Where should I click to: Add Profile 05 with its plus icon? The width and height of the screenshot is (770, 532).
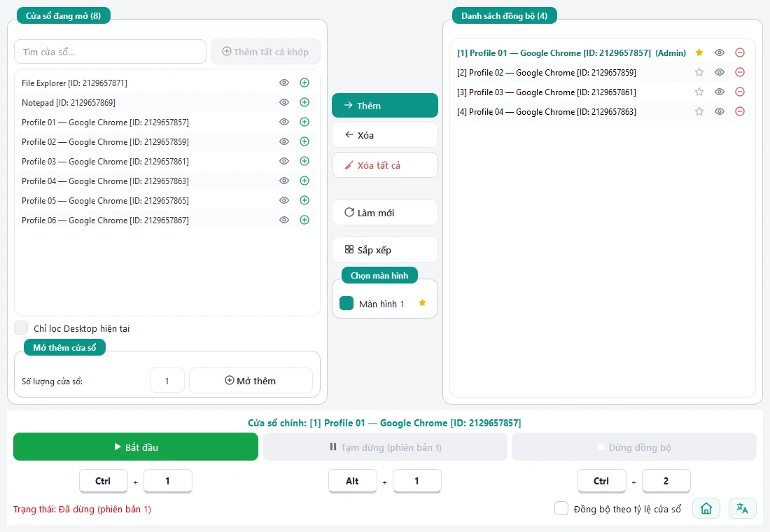[x=304, y=200]
